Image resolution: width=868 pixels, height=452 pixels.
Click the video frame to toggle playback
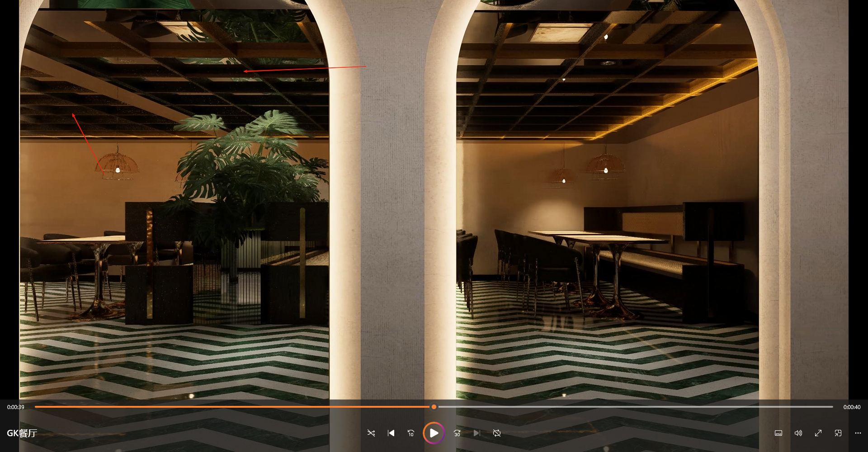coord(434,199)
